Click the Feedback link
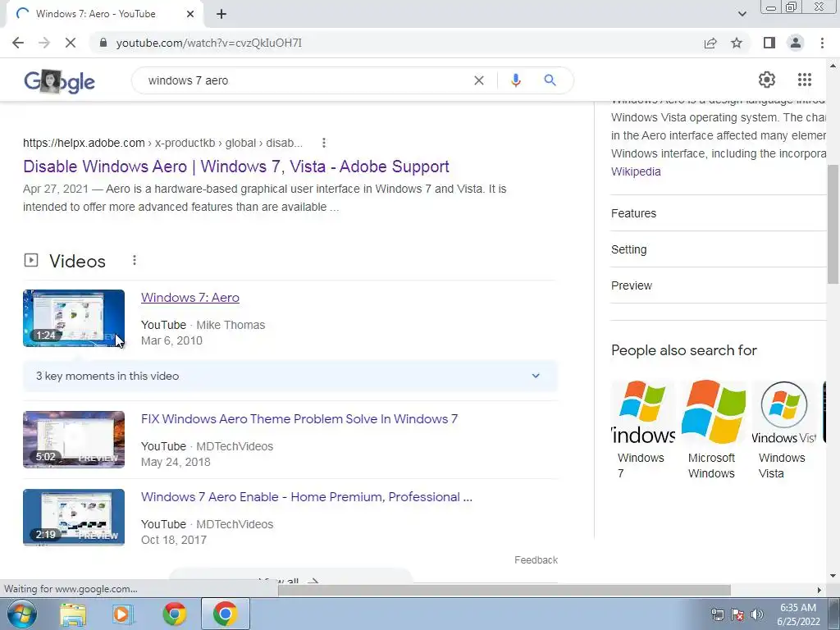Image resolution: width=840 pixels, height=630 pixels. click(x=536, y=559)
